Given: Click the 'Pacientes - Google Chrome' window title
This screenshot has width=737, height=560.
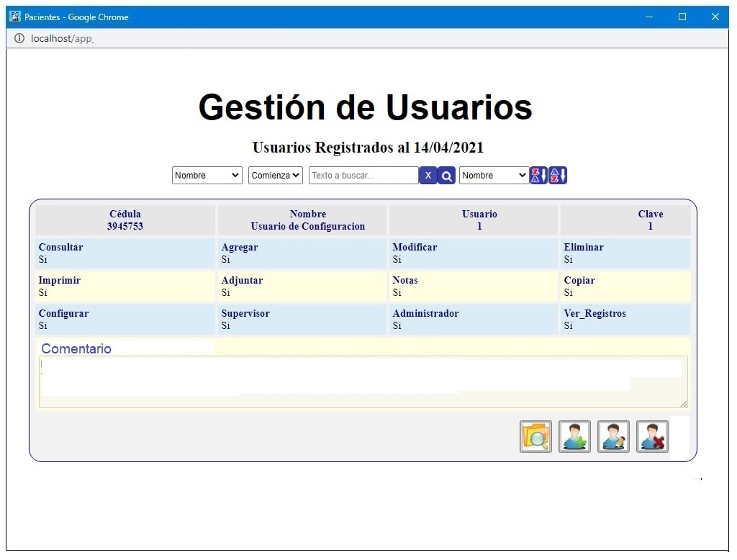Looking at the screenshot, I should coord(76,17).
